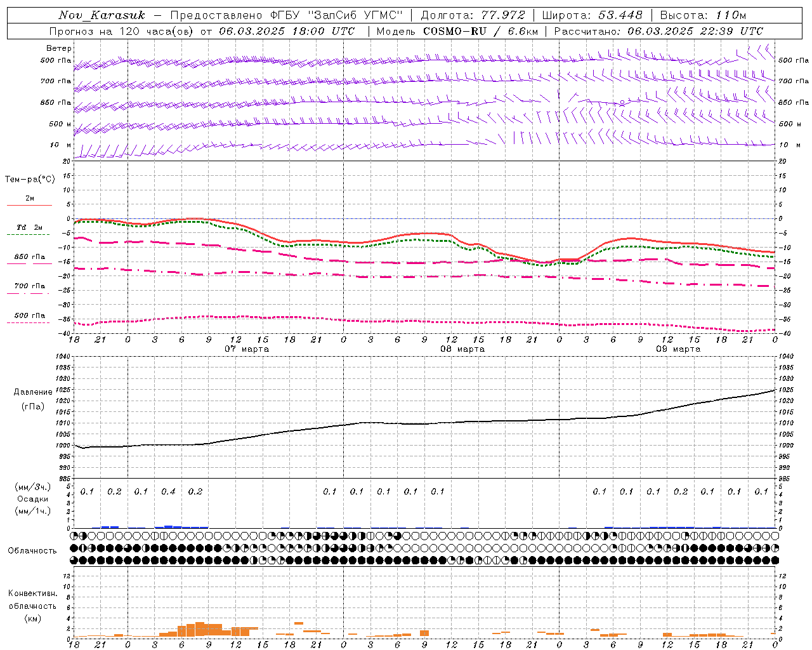
Task: Click the computed time Рассчитано: 06.03.2025 22:39 UTC
Action: (x=658, y=31)
